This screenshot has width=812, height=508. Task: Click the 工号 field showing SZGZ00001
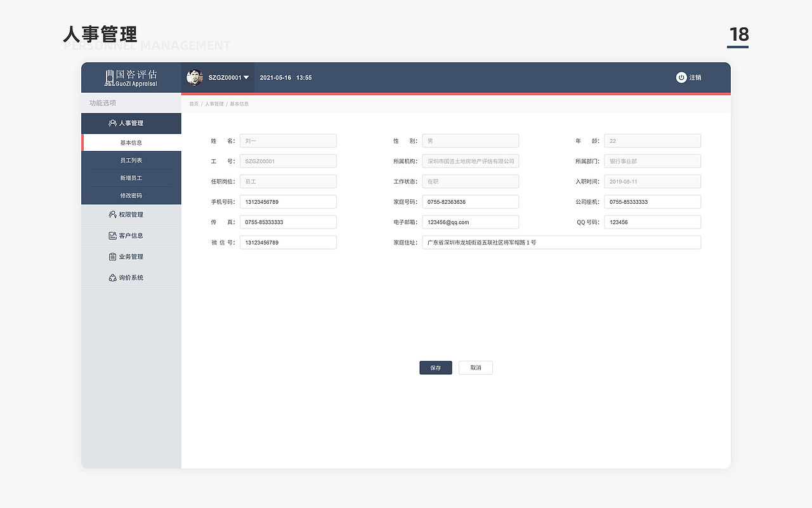pyautogui.click(x=288, y=161)
